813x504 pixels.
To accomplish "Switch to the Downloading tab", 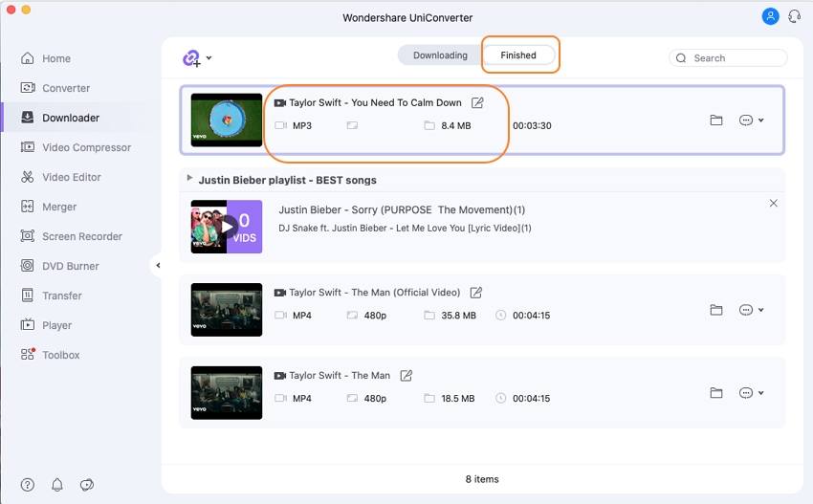I will [440, 55].
